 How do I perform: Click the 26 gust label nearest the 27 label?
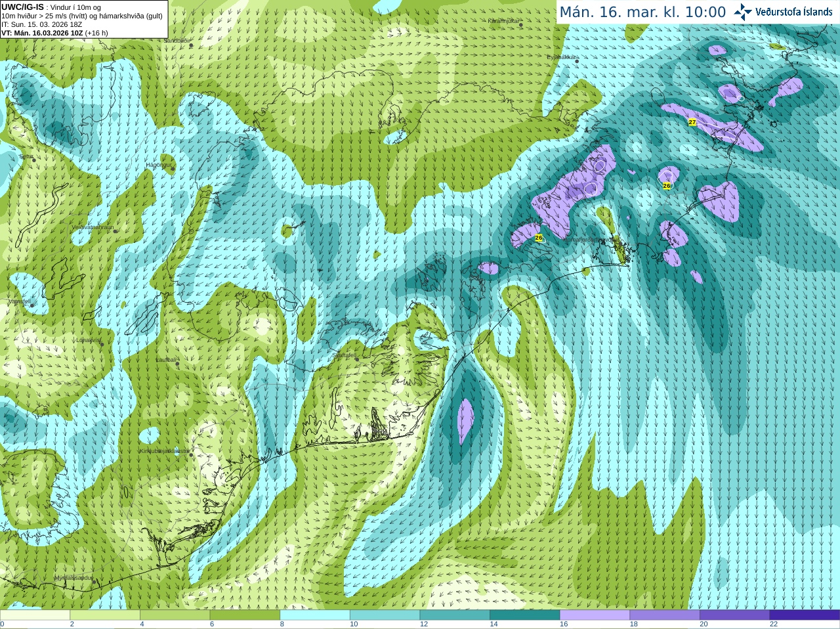pyautogui.click(x=667, y=186)
